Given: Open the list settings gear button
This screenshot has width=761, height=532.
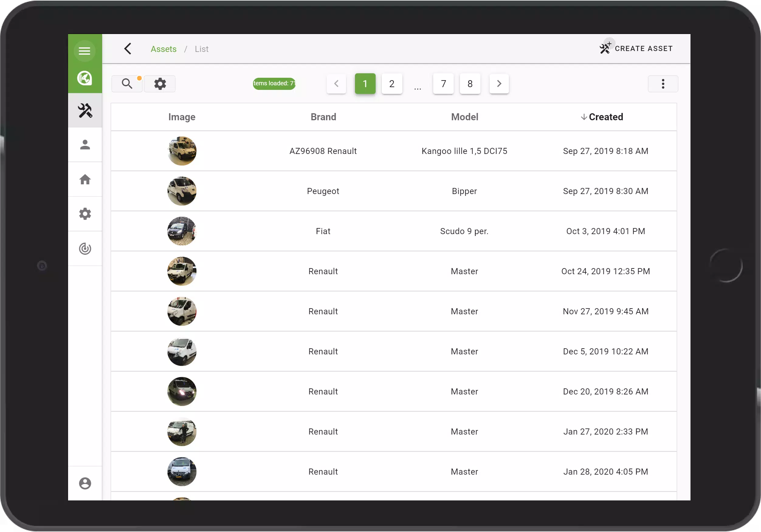Looking at the screenshot, I should click(x=160, y=84).
